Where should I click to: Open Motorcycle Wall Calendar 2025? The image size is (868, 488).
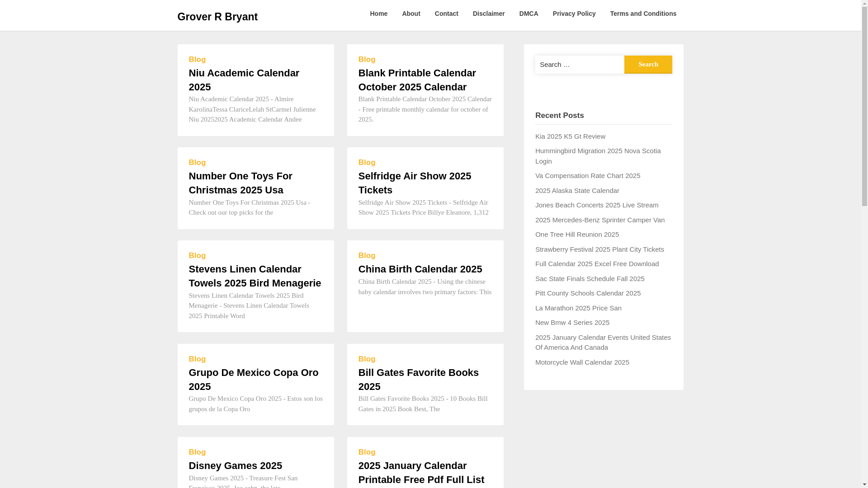point(582,362)
